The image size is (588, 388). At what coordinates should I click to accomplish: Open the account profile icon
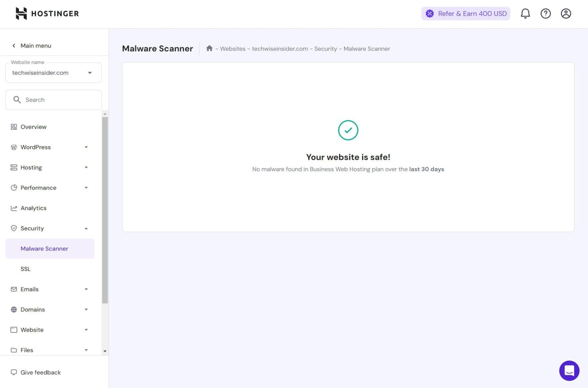pos(566,13)
